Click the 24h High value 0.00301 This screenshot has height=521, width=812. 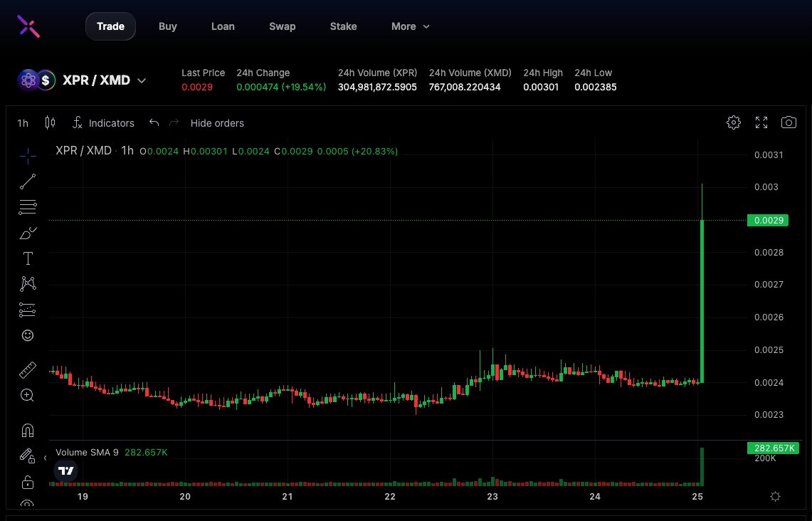point(541,87)
